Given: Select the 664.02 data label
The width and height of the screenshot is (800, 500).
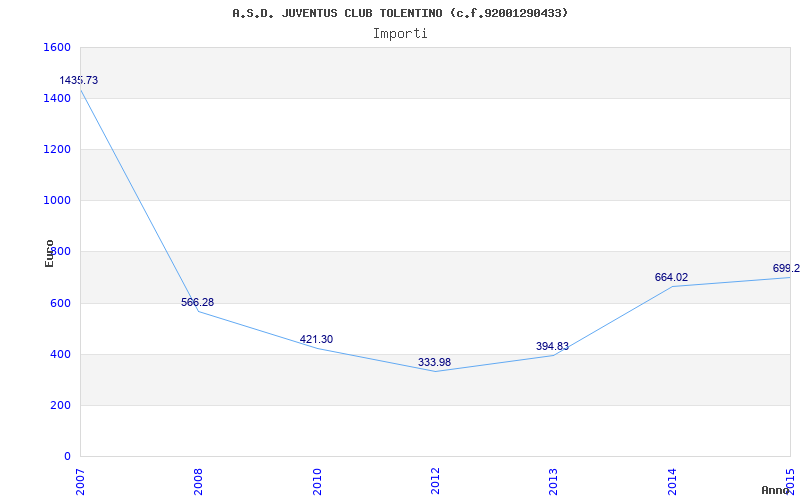Looking at the screenshot, I should [x=671, y=278].
